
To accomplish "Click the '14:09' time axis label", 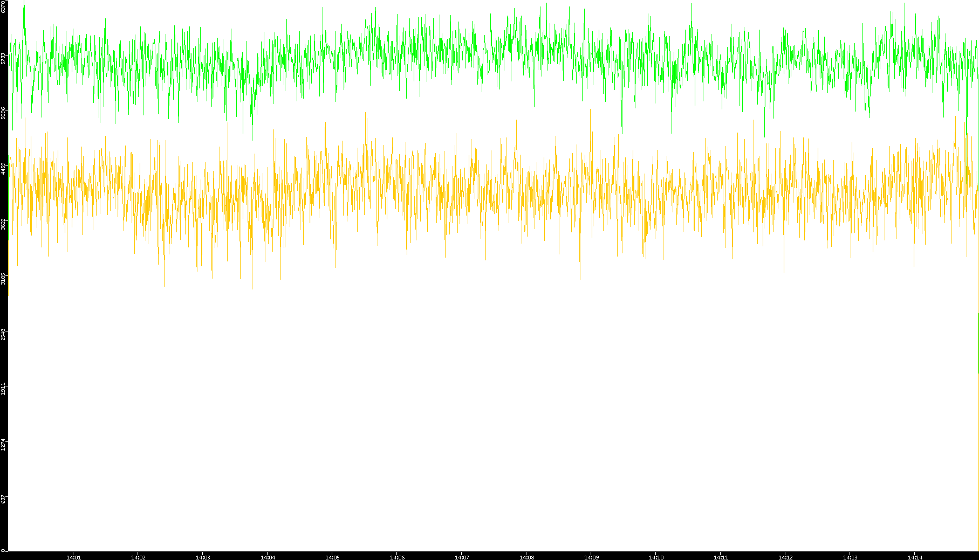I will coord(591,557).
